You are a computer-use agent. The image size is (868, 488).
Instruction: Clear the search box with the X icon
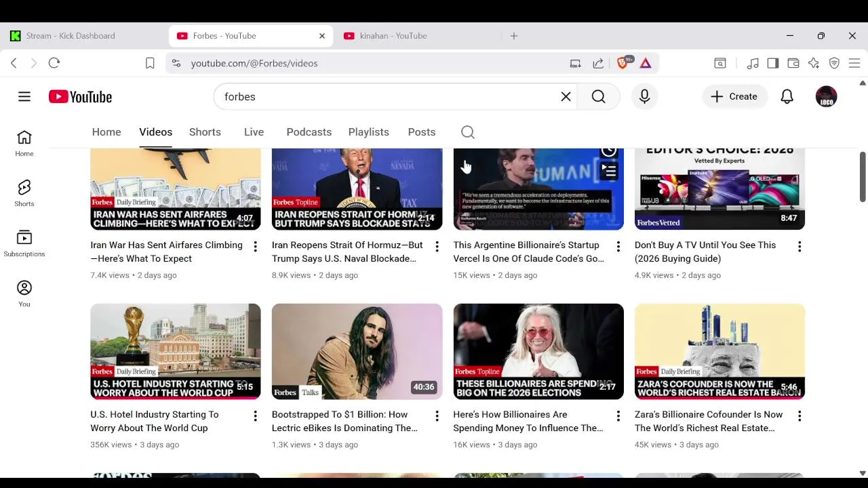(566, 97)
